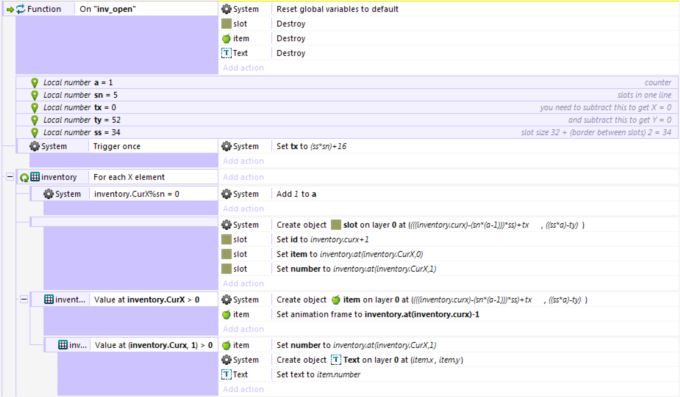Select the System gear icon for Reset global variables
Viewport: 680px width, 397px height.
pos(226,9)
